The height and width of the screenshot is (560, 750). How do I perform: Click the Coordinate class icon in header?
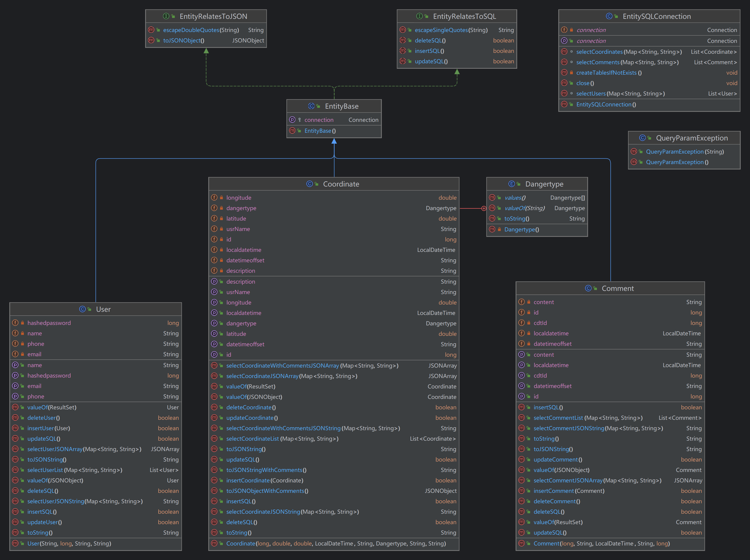309,184
